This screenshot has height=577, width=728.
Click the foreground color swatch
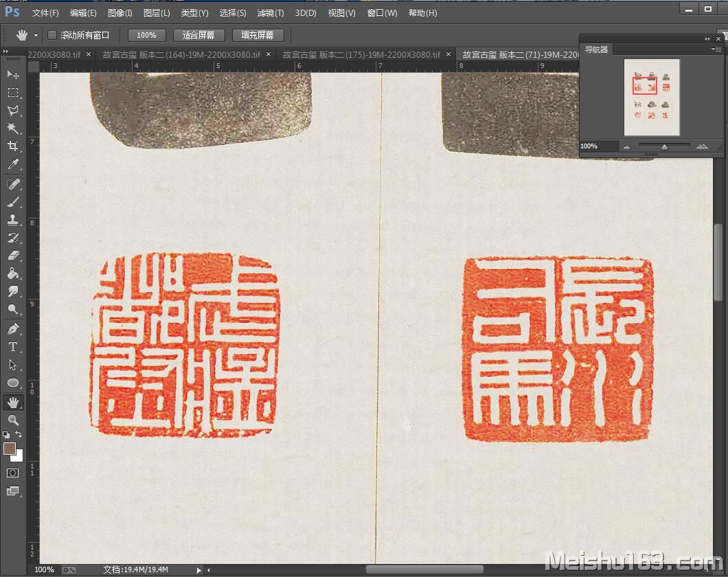point(10,449)
